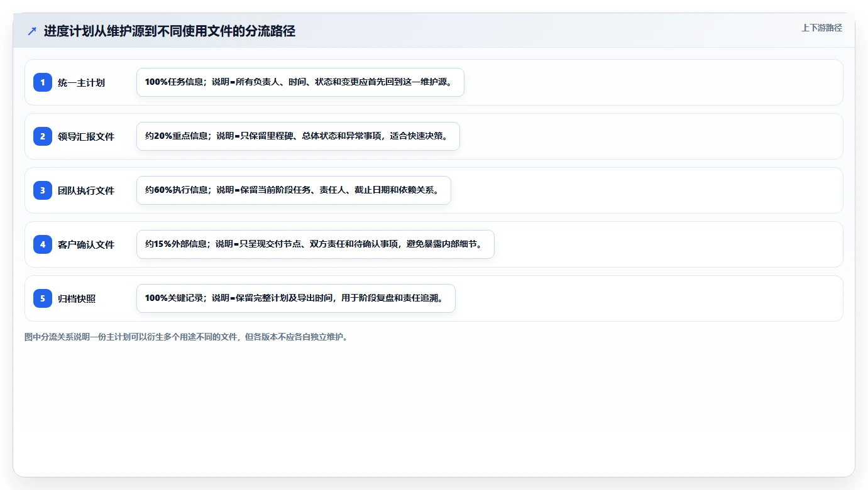This screenshot has height=490, width=868.
Task: Select the 领导汇报文件 label
Action: pyautogui.click(x=86, y=137)
